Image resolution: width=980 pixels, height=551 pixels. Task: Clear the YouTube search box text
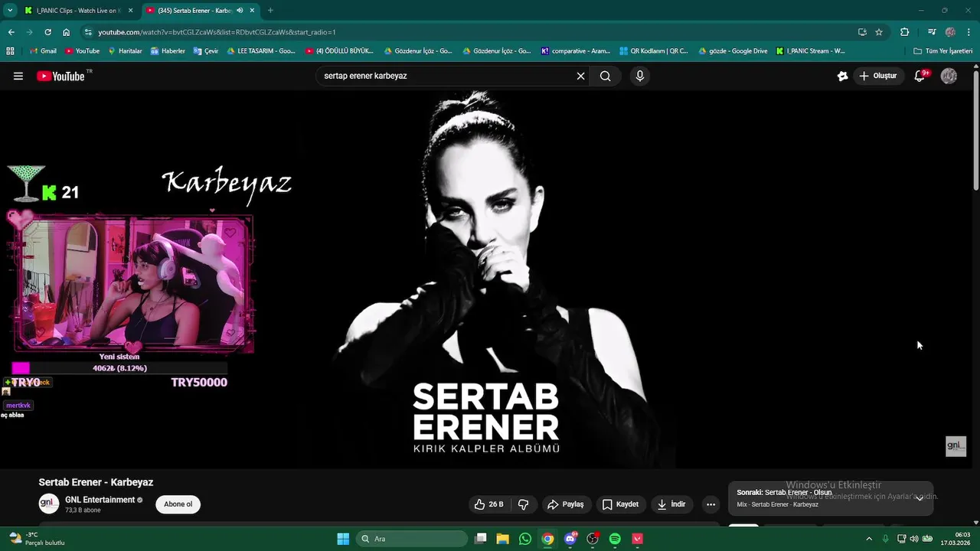(580, 76)
